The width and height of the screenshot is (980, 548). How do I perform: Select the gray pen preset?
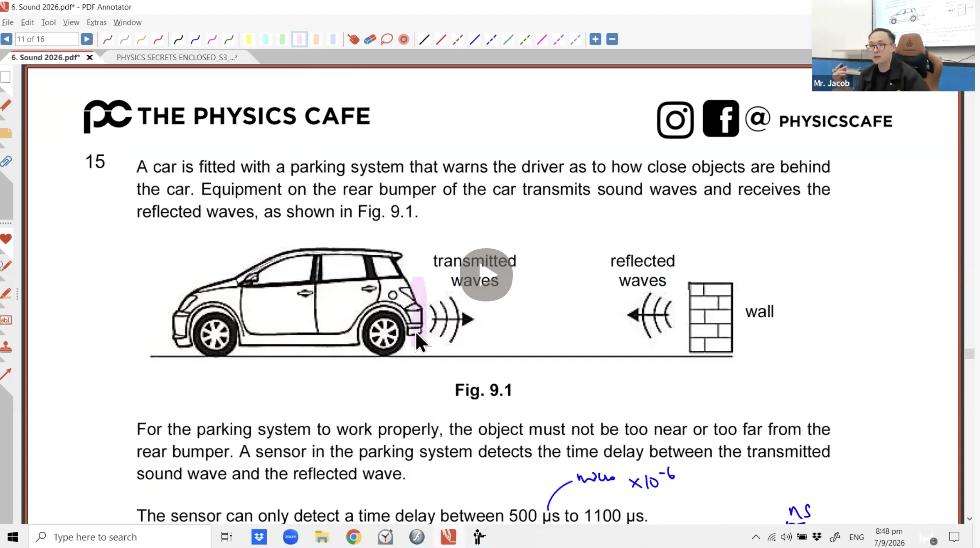[x=124, y=39]
